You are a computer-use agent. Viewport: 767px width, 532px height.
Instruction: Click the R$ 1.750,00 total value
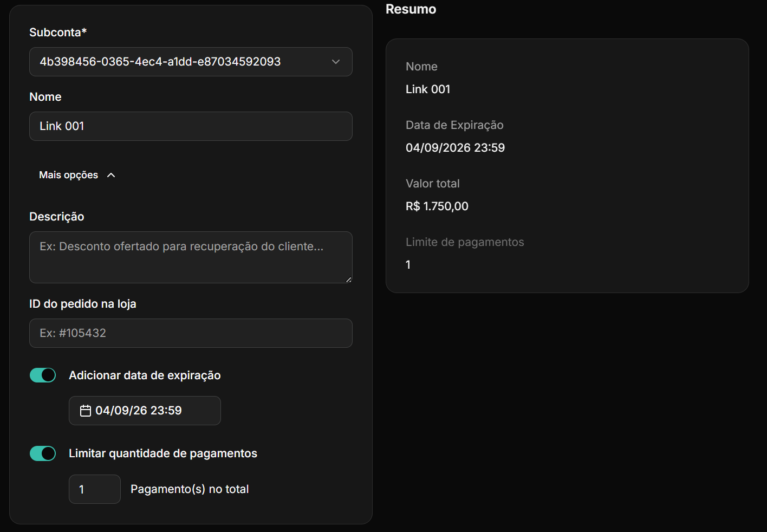pos(437,206)
